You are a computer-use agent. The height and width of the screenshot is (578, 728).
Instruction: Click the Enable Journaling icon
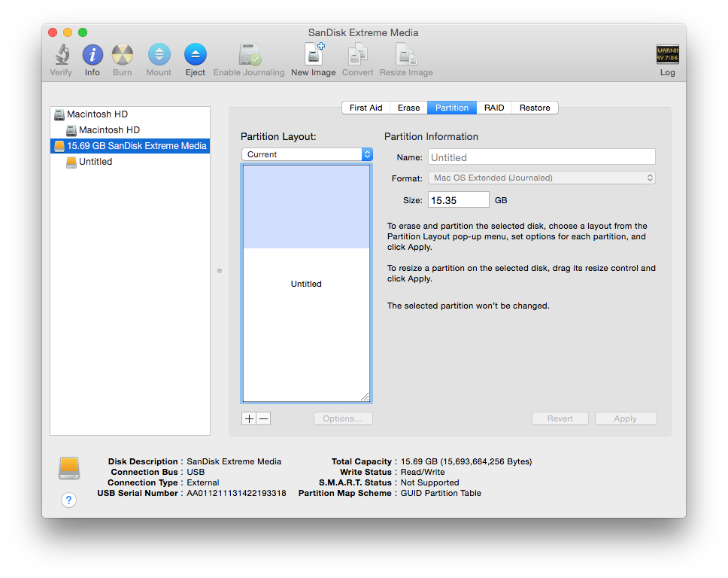click(x=250, y=55)
